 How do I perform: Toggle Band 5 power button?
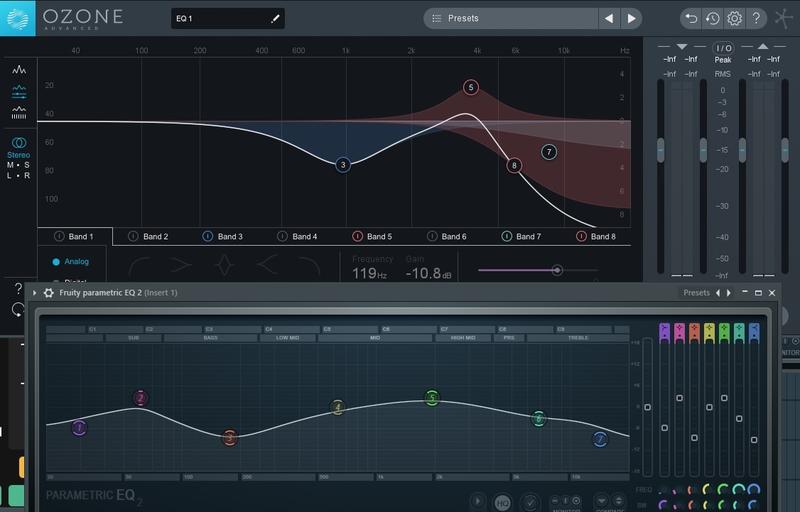click(x=358, y=236)
